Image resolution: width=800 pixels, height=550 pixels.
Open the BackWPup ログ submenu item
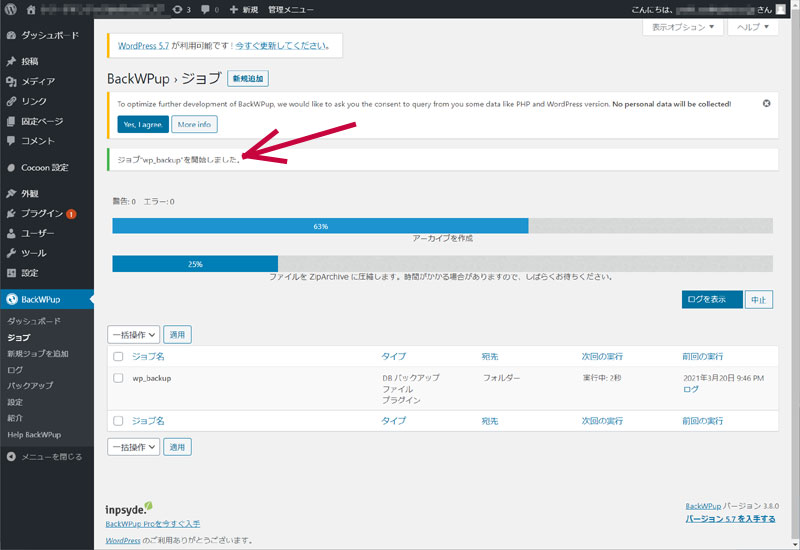(x=15, y=370)
